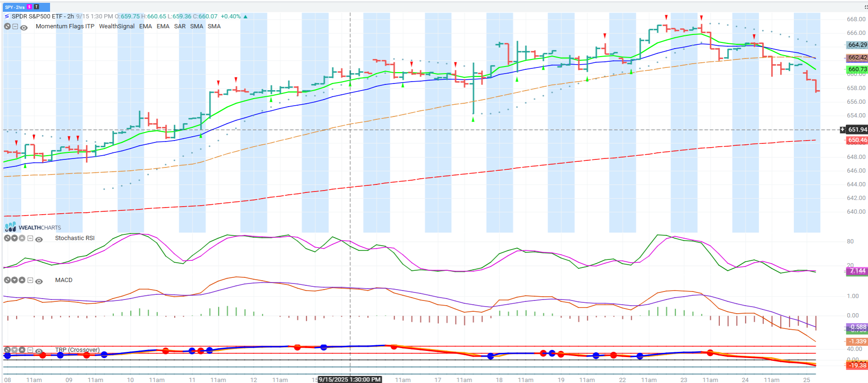Image resolution: width=868 pixels, height=383 pixels.
Task: Move the Stochastic RSI panel down
Action: pyautogui.click(x=15, y=238)
